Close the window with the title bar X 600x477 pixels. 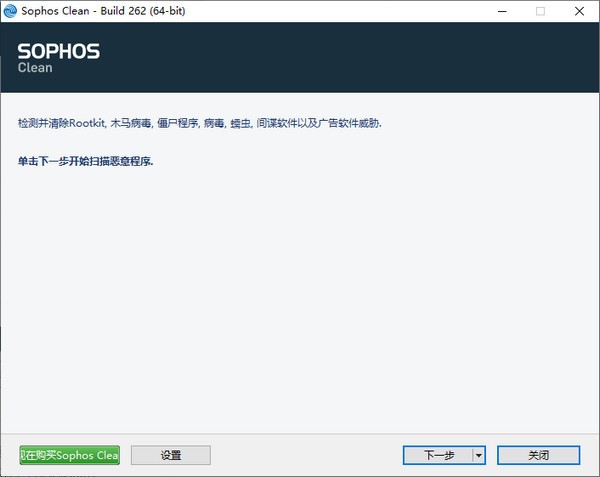point(583,11)
